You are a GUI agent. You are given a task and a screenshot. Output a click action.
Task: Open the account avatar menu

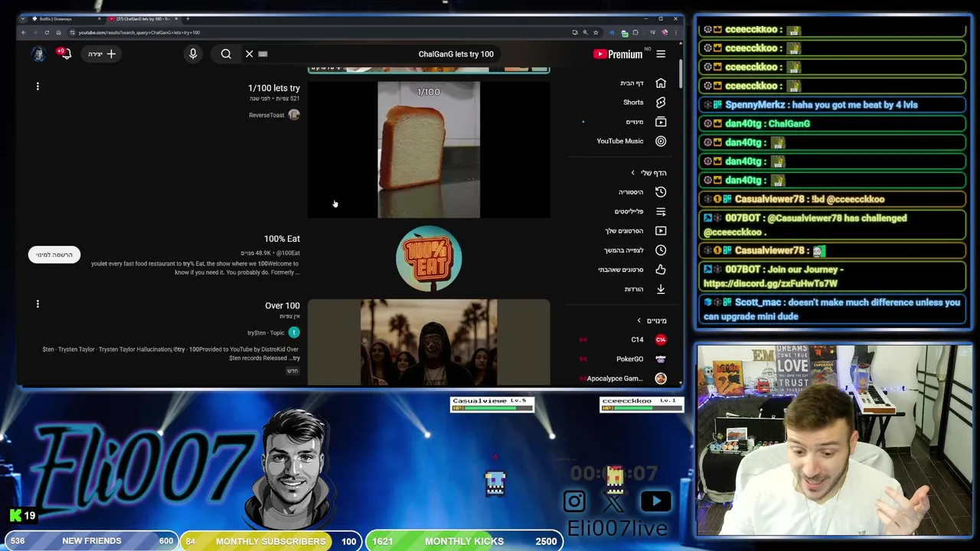(x=38, y=54)
